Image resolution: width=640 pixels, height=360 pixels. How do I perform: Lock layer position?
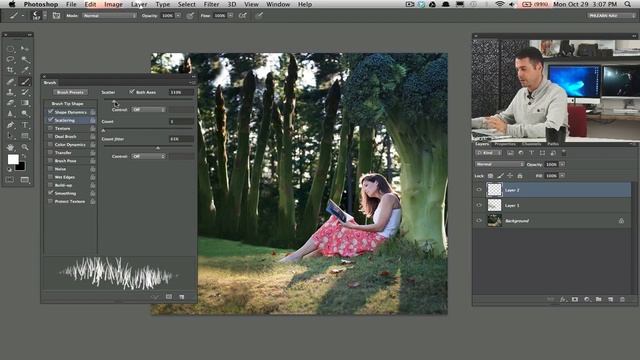[510, 176]
